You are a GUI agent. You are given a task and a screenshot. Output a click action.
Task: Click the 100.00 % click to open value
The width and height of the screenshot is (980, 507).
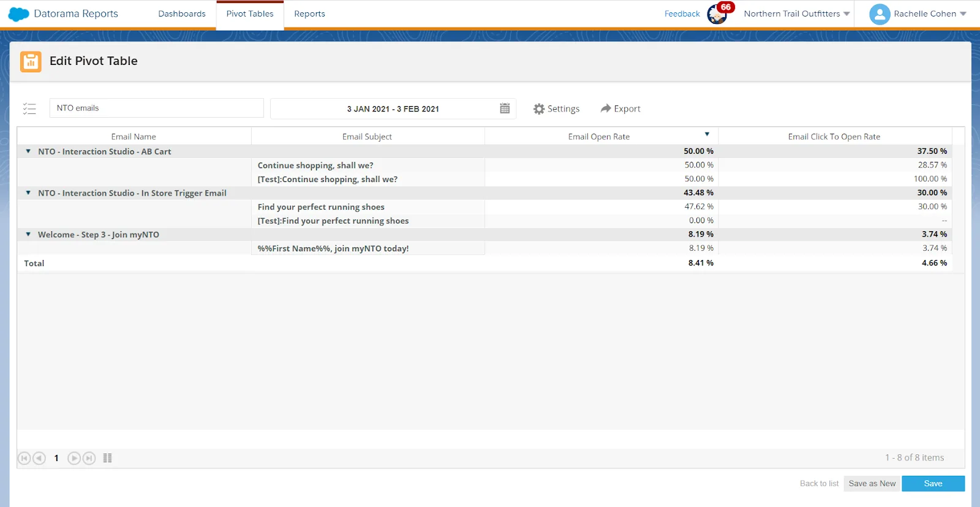930,178
